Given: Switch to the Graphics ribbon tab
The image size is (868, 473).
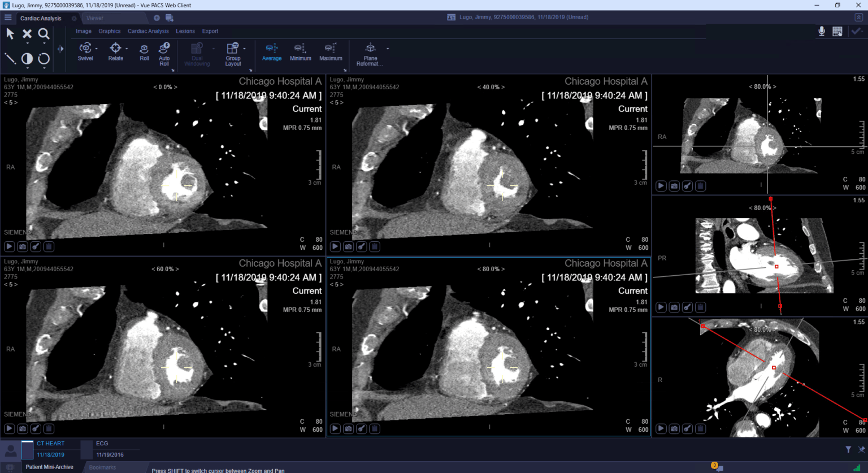Looking at the screenshot, I should coord(109,31).
